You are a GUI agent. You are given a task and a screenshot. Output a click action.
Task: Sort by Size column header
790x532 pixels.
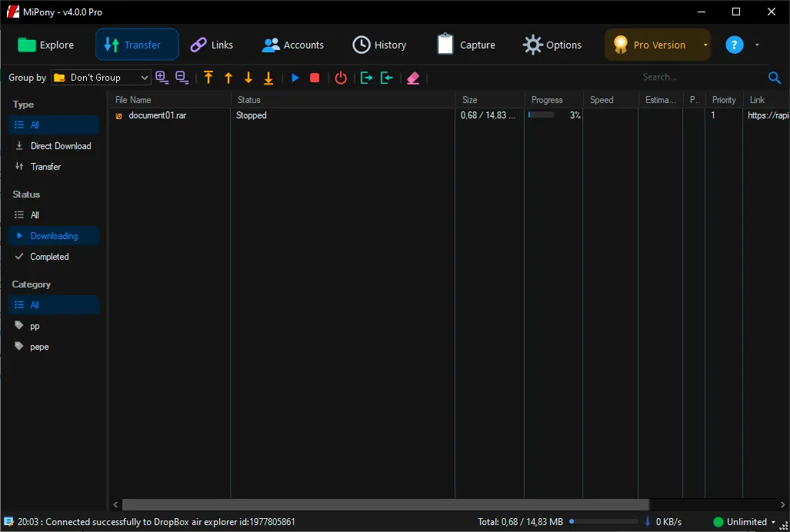point(490,100)
